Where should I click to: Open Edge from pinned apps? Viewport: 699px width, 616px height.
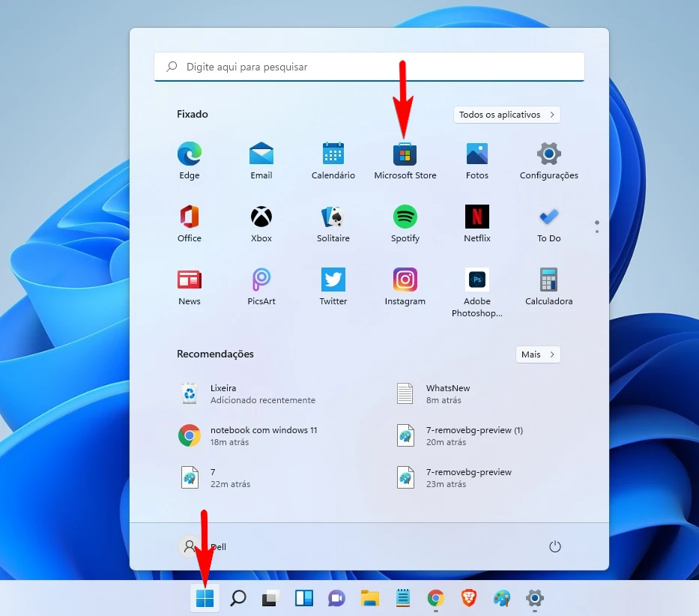(x=190, y=160)
